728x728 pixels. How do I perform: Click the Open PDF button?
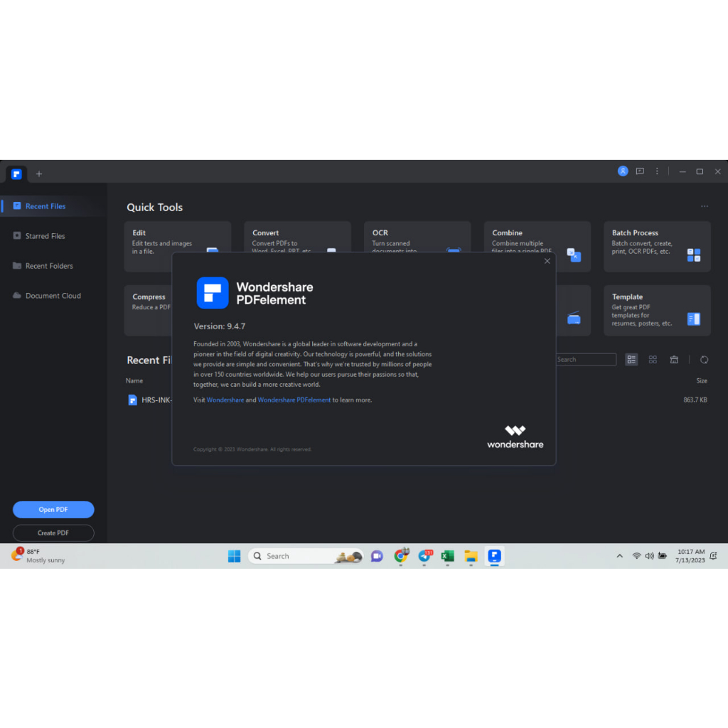53,509
